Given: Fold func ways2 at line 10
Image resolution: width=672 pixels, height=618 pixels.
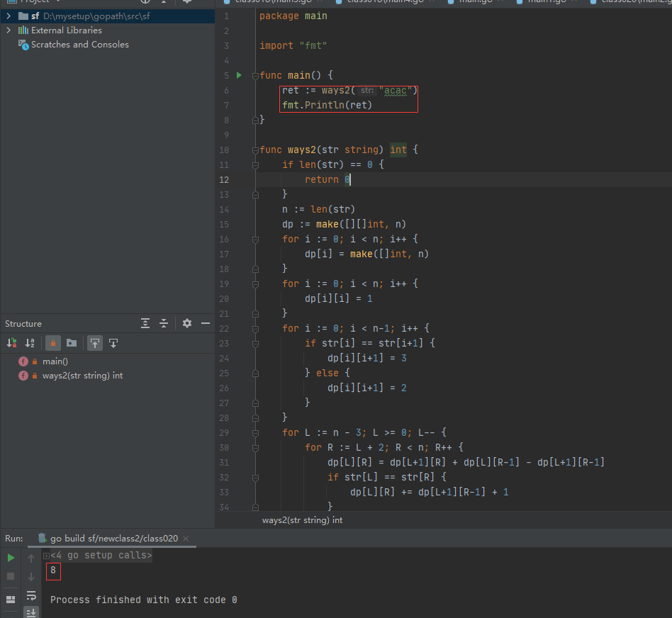Looking at the screenshot, I should pyautogui.click(x=255, y=150).
